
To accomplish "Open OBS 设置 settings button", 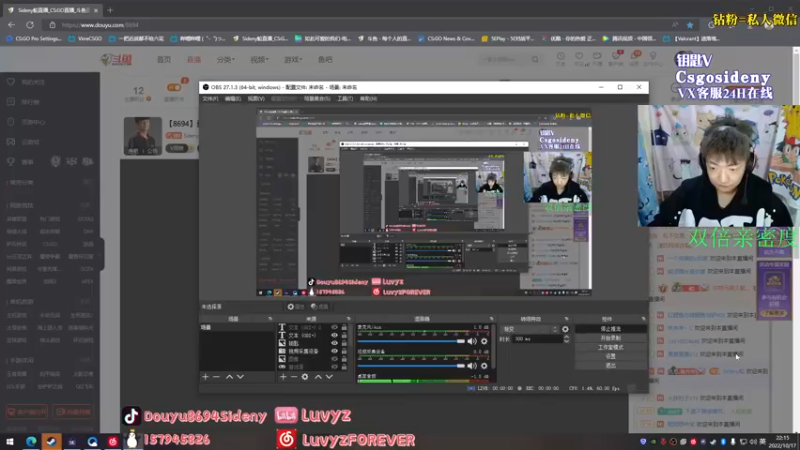I will point(611,357).
